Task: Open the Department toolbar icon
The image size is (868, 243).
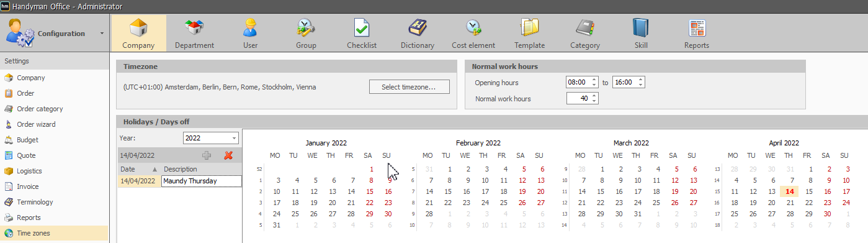Action: point(194,33)
